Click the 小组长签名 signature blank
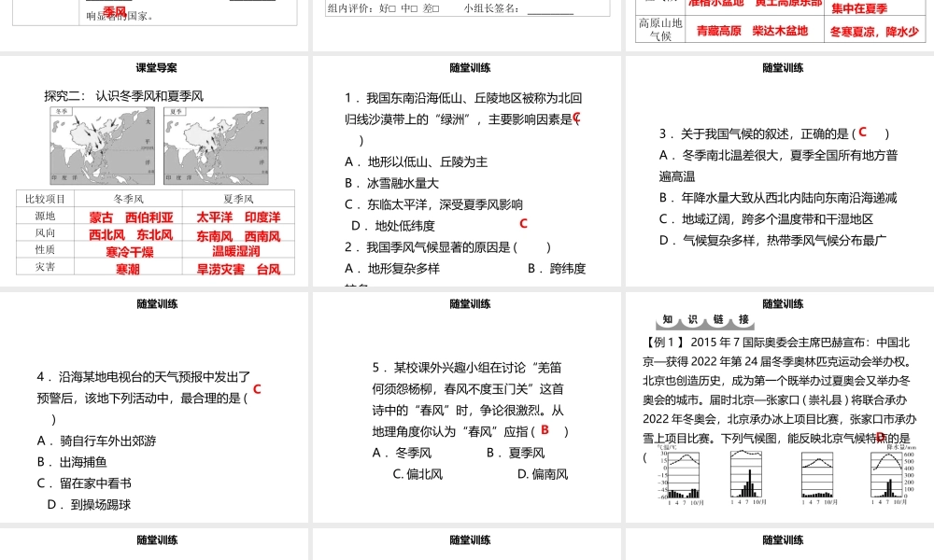934x560 pixels. (x=550, y=9)
